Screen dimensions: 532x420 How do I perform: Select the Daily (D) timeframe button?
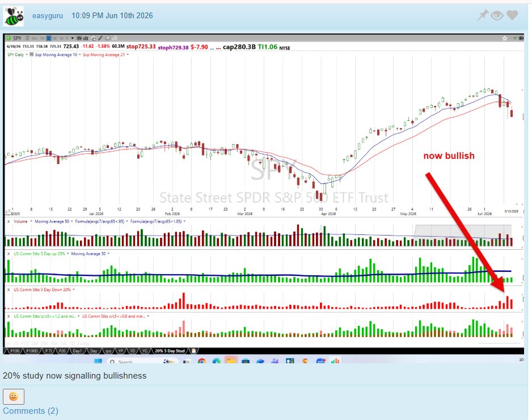pyautogui.click(x=49, y=38)
